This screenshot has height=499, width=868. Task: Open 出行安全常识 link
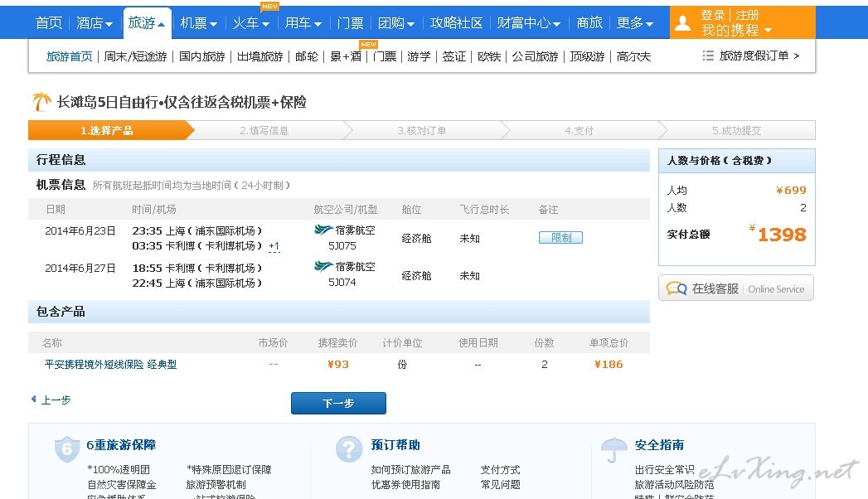pyautogui.click(x=664, y=470)
